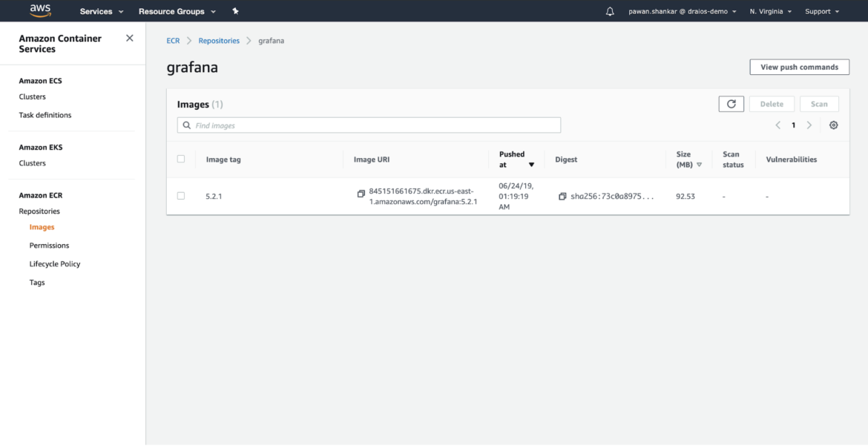Sort by the Size (MB) column arrow

tap(699, 165)
